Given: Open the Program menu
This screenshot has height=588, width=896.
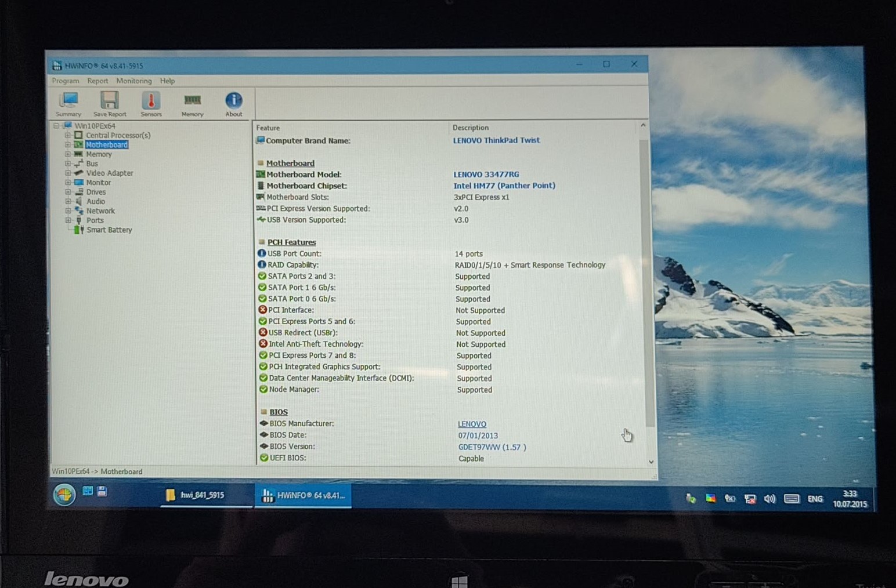Looking at the screenshot, I should coord(66,81).
